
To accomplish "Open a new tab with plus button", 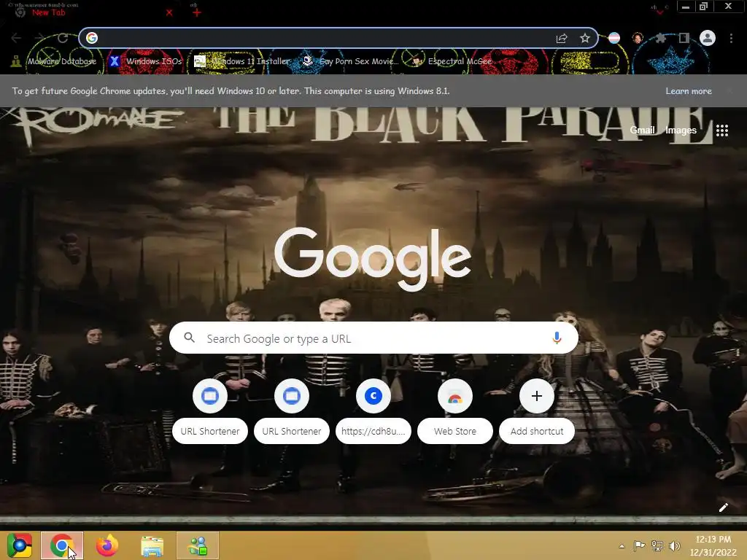I will [197, 13].
